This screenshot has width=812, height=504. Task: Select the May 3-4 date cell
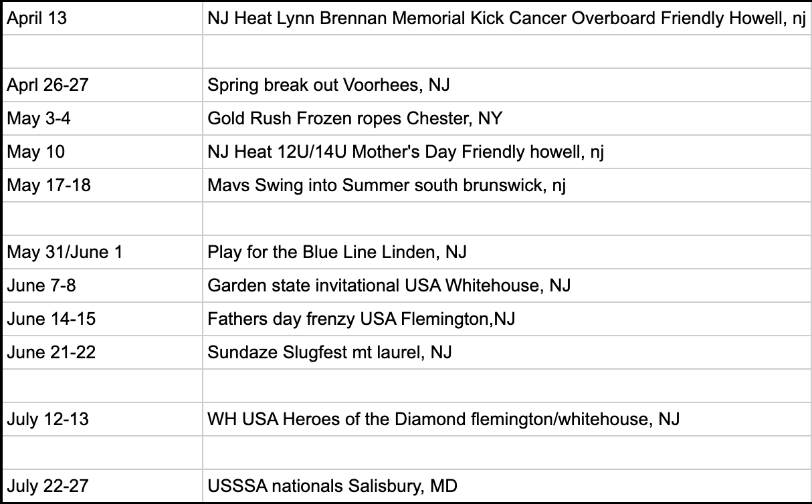[x=102, y=118]
